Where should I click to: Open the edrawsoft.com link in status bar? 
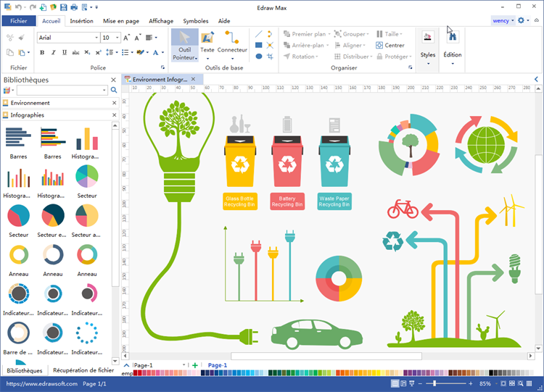coord(41,383)
